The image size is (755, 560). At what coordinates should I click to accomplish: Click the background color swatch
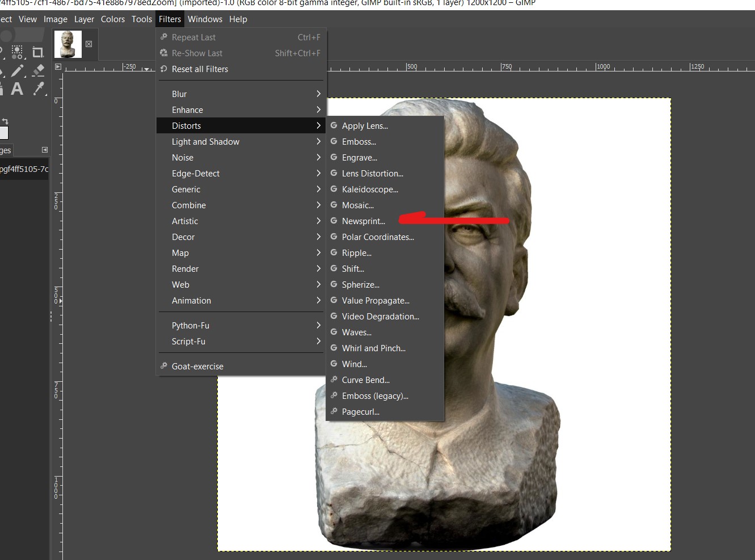[3, 133]
